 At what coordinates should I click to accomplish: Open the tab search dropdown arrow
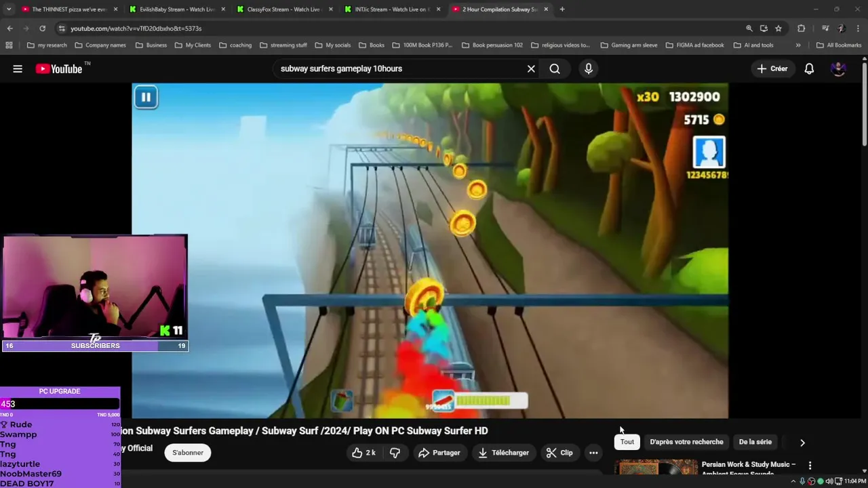(9, 9)
